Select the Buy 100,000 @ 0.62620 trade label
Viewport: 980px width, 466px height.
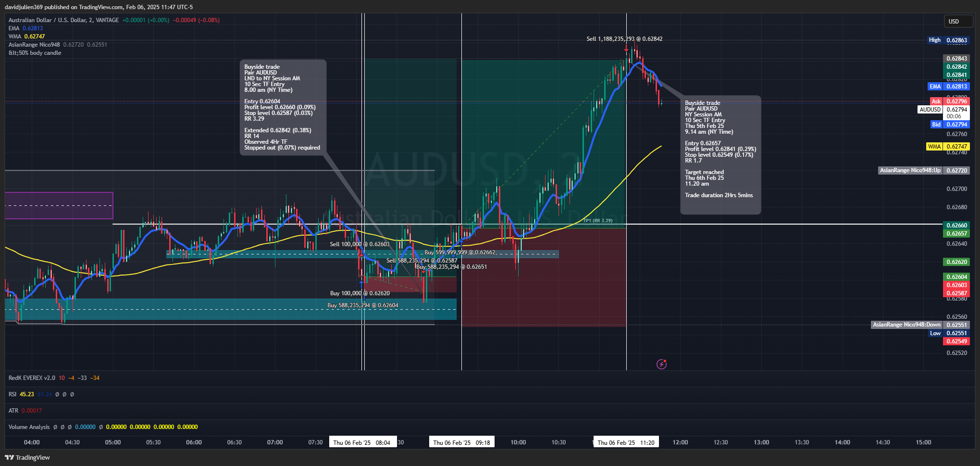click(360, 293)
